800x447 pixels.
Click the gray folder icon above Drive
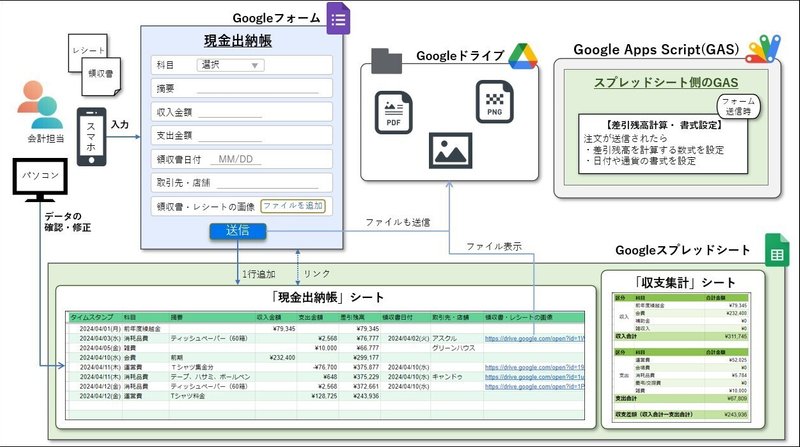coord(386,61)
